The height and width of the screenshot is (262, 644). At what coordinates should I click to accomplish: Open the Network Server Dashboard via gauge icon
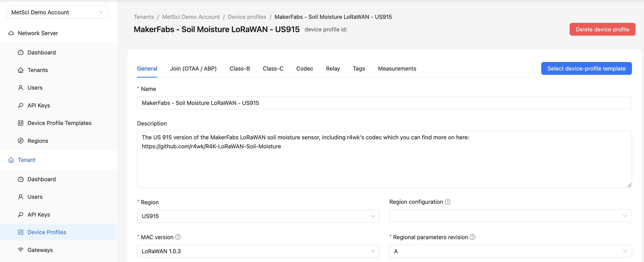pos(21,52)
